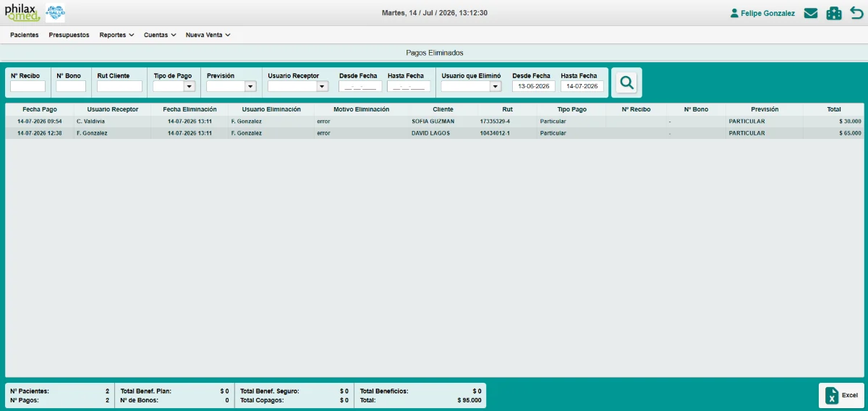The width and height of the screenshot is (868, 411).
Task: Focus the N° Bono input field
Action: coord(71,86)
